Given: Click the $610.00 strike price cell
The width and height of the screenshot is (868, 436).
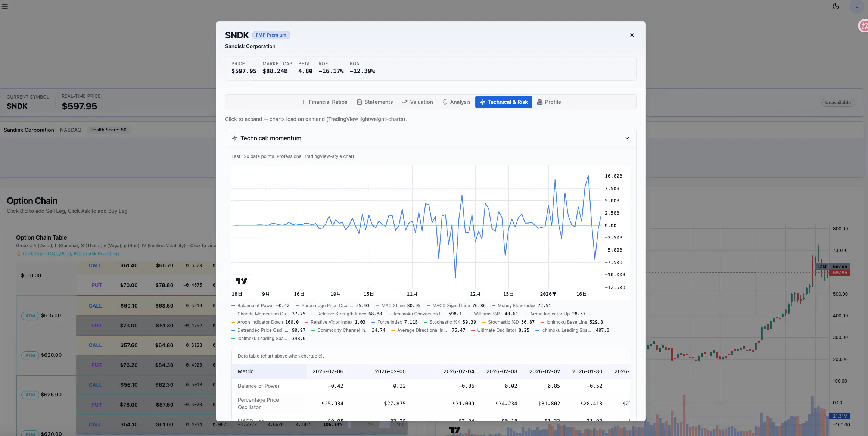Looking at the screenshot, I should click(x=31, y=275).
